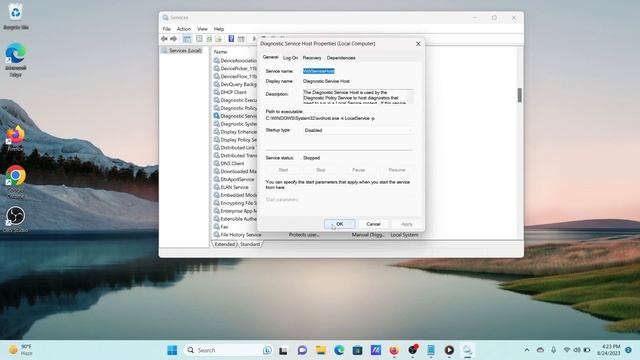Toggle the show/hide console tree toolbar icon
Image resolution: width=640 pixels, height=360 pixels.
click(187, 39)
